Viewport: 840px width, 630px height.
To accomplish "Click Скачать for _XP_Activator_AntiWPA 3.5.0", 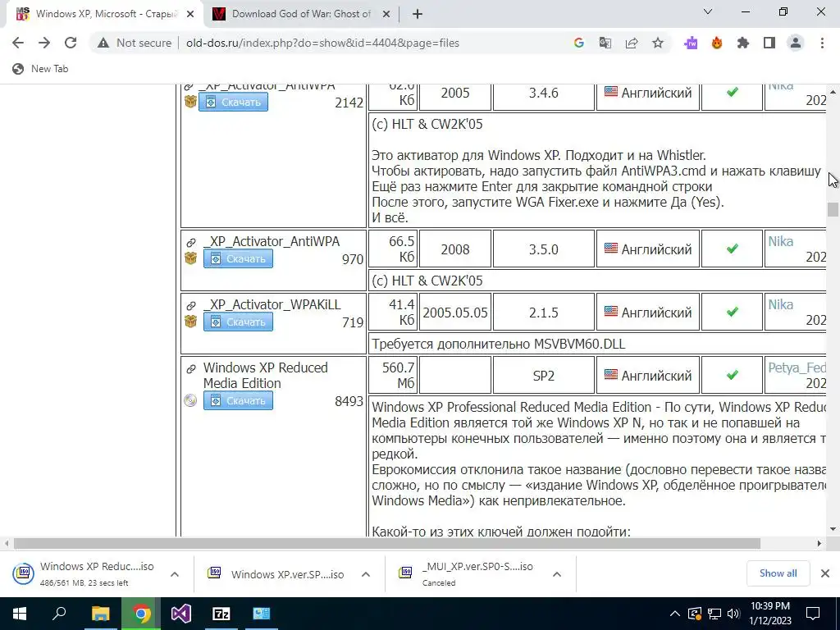I will click(238, 258).
